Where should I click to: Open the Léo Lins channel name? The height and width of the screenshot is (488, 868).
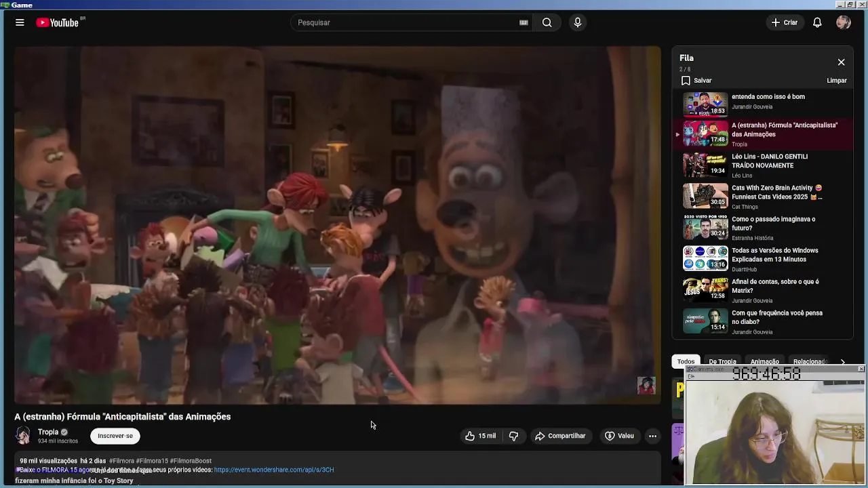click(742, 176)
